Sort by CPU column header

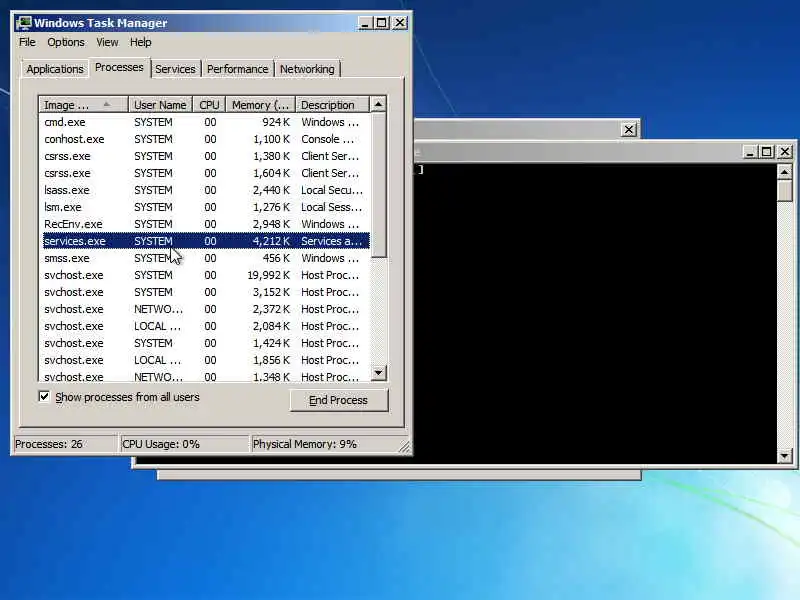[209, 105]
